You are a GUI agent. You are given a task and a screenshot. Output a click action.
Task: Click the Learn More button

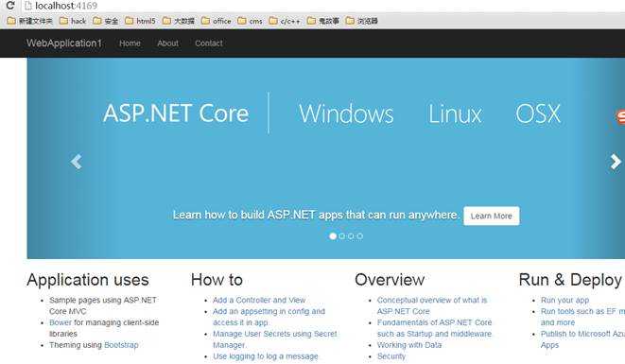(x=492, y=216)
